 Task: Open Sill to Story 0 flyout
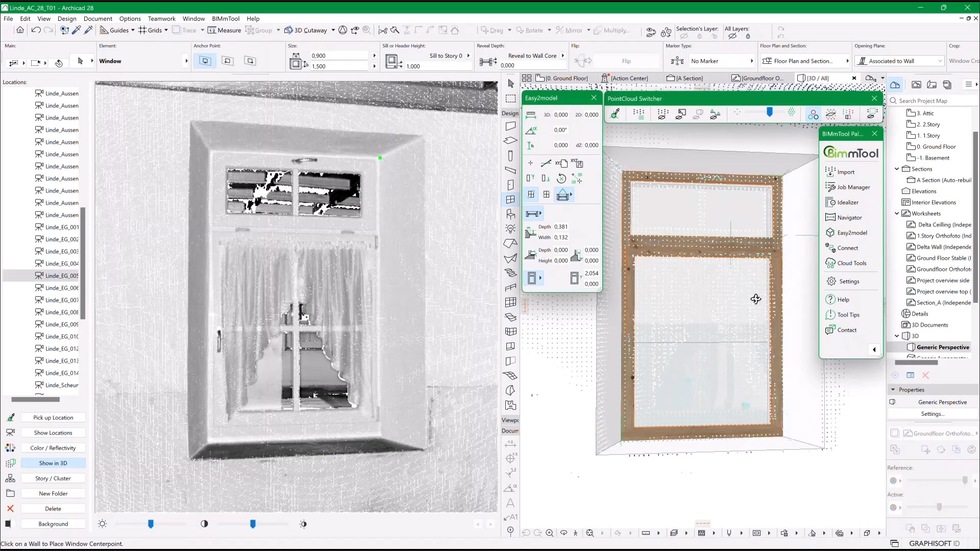click(x=469, y=56)
